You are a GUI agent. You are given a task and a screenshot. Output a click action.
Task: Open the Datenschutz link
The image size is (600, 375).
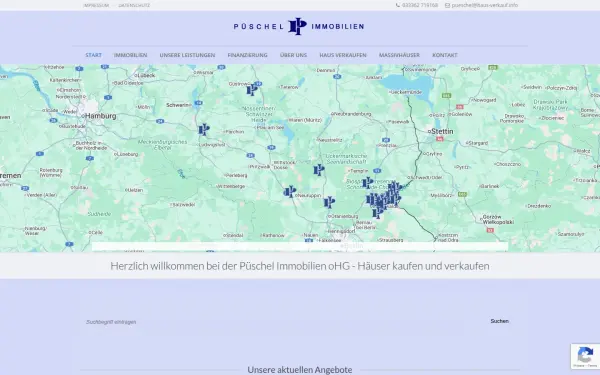click(x=134, y=5)
